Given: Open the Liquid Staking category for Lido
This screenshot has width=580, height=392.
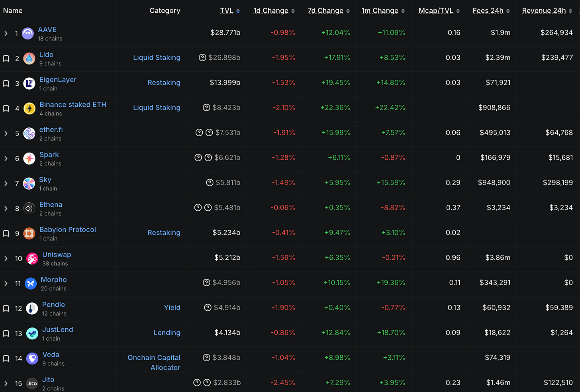Looking at the screenshot, I should tap(157, 58).
